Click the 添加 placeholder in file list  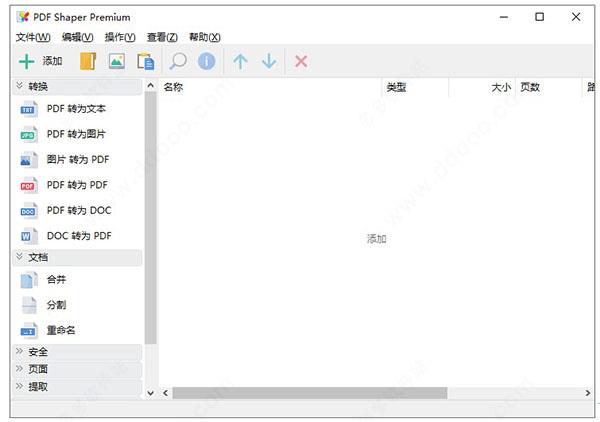pyautogui.click(x=377, y=239)
